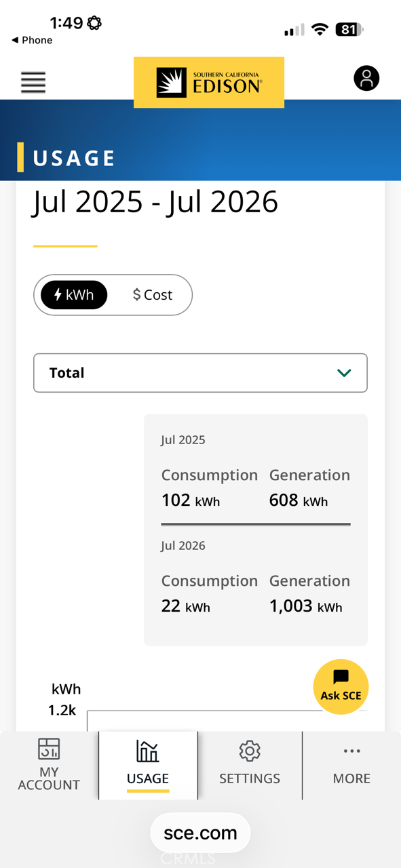
Task: Open Settings gear icon
Action: [250, 751]
